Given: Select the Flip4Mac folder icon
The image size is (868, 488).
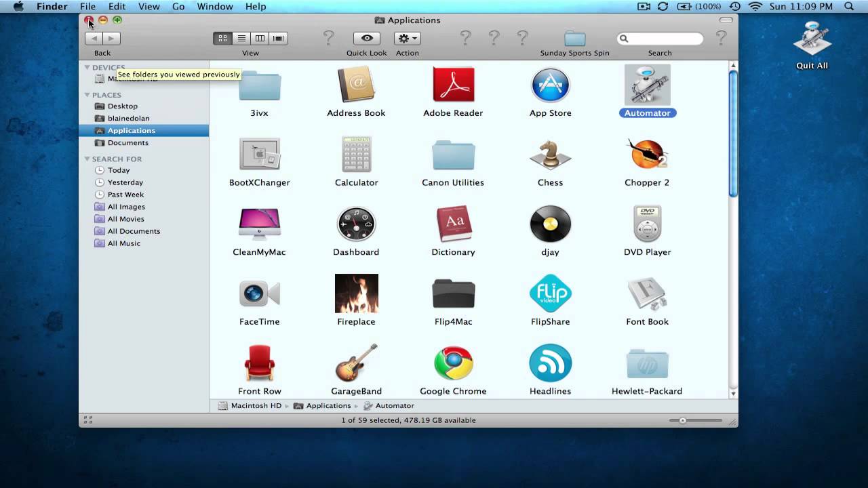Looking at the screenshot, I should 453,294.
